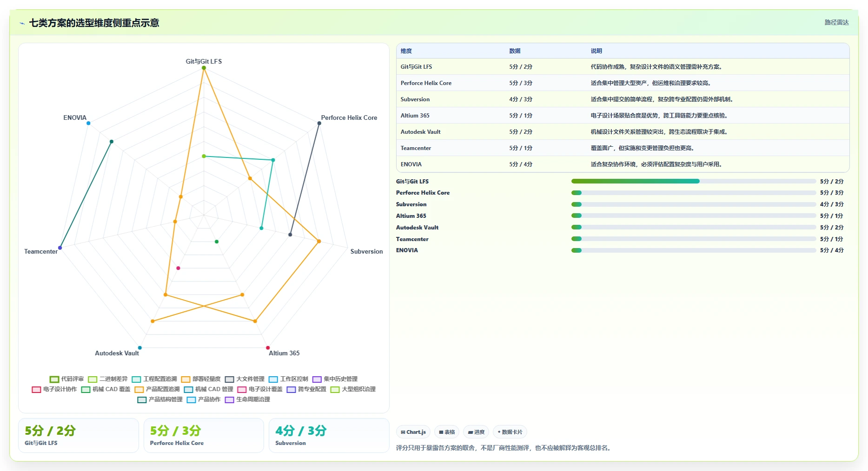Toggle the 代码评审 legend entry
Screen dimensions: 868x471
pyautogui.click(x=66, y=379)
